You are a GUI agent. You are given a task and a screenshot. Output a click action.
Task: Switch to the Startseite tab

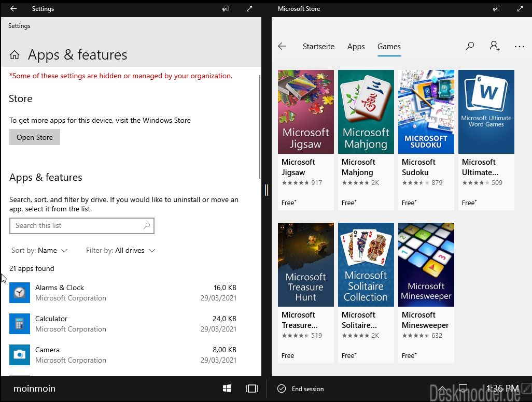tap(318, 47)
